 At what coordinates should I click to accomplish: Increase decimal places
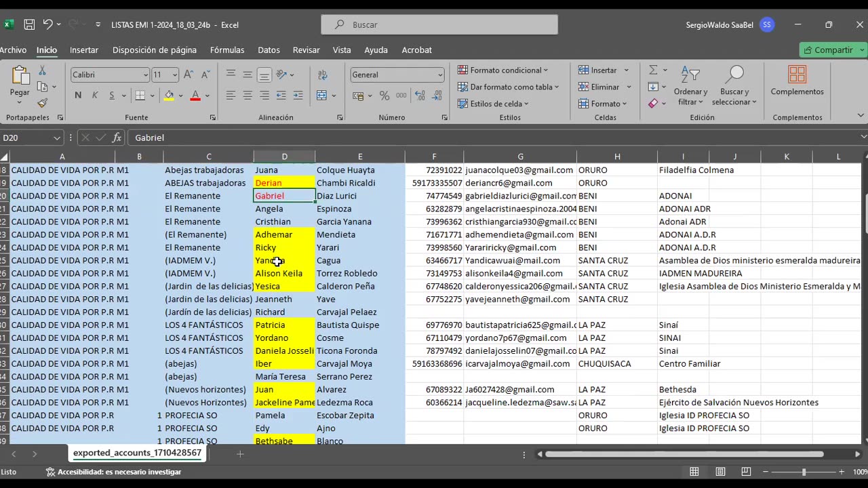420,96
